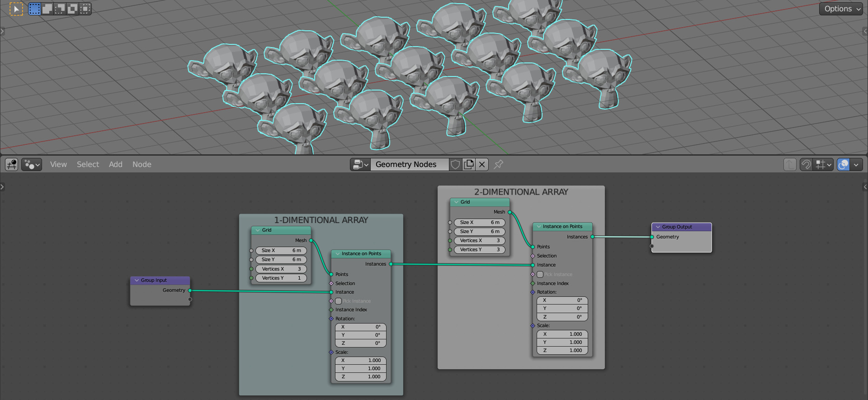This screenshot has height=400, width=868.
Task: Open the viewport Options dropdown
Action: (x=841, y=9)
